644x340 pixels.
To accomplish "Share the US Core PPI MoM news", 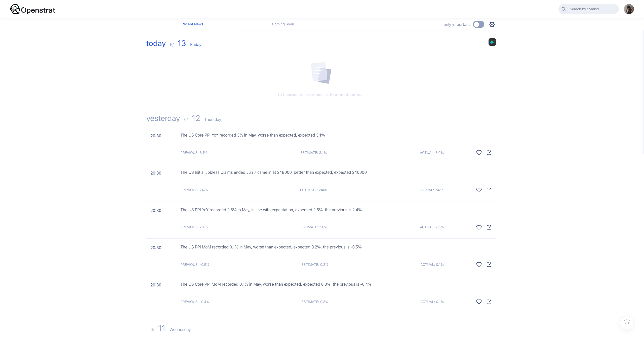I will [x=489, y=302].
